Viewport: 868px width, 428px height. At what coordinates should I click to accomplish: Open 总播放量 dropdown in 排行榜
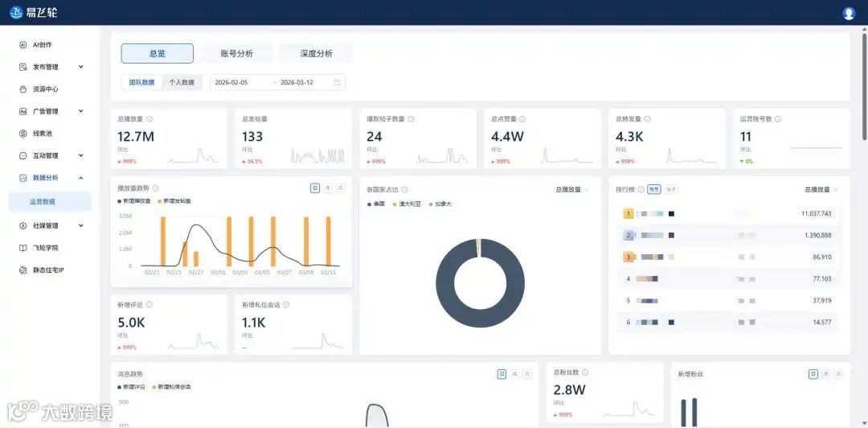pos(821,190)
